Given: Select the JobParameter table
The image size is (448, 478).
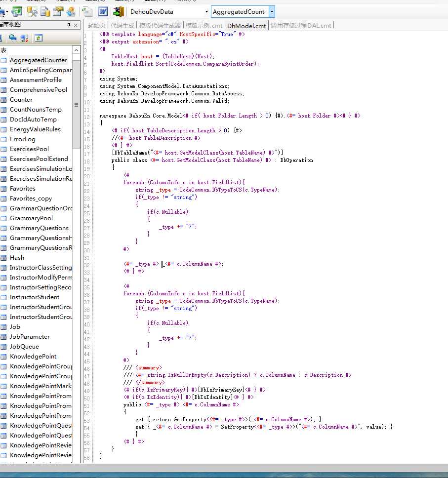Looking at the screenshot, I should point(30,337).
